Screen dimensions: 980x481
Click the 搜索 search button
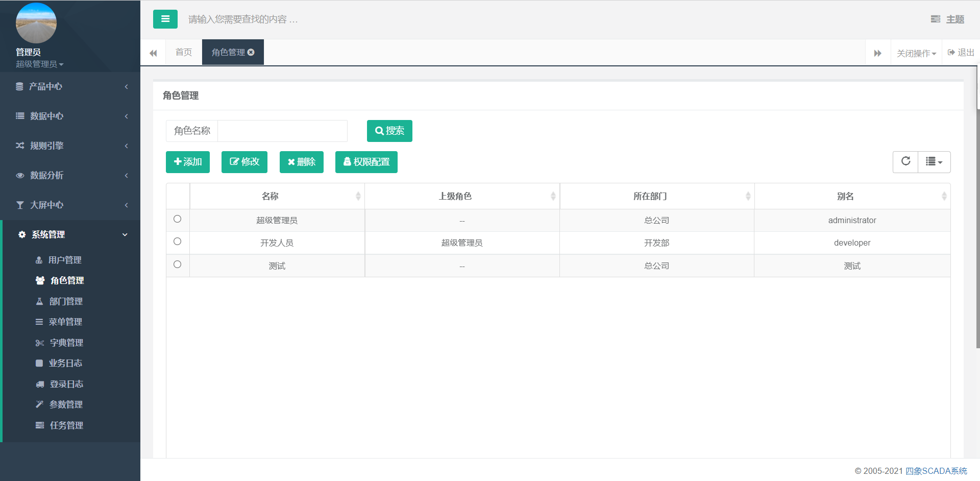(x=389, y=131)
